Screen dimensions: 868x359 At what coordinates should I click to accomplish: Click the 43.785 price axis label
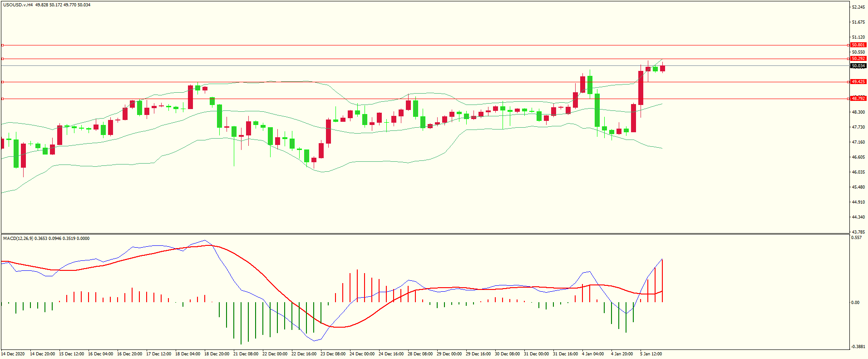pos(858,232)
